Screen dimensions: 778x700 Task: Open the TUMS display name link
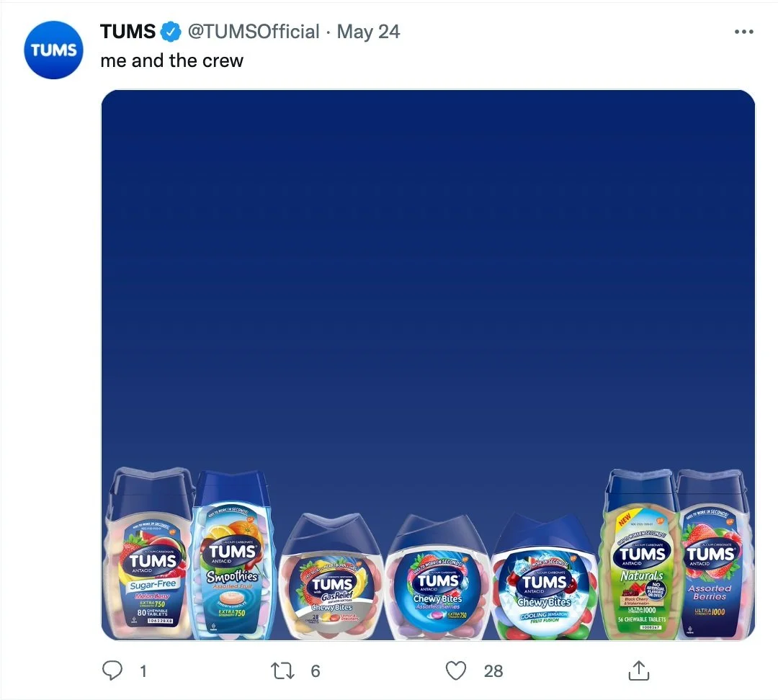pos(128,32)
